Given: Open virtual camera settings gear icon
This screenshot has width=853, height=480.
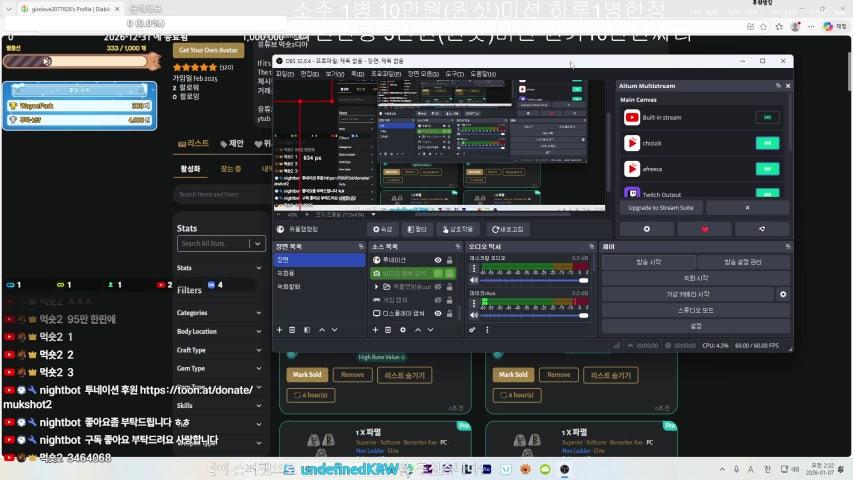Looking at the screenshot, I should click(x=783, y=294).
